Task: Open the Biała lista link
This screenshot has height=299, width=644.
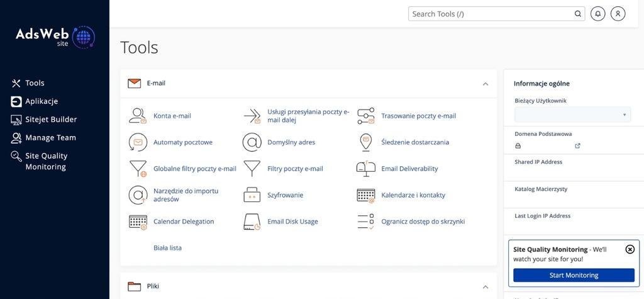Action: [167, 248]
